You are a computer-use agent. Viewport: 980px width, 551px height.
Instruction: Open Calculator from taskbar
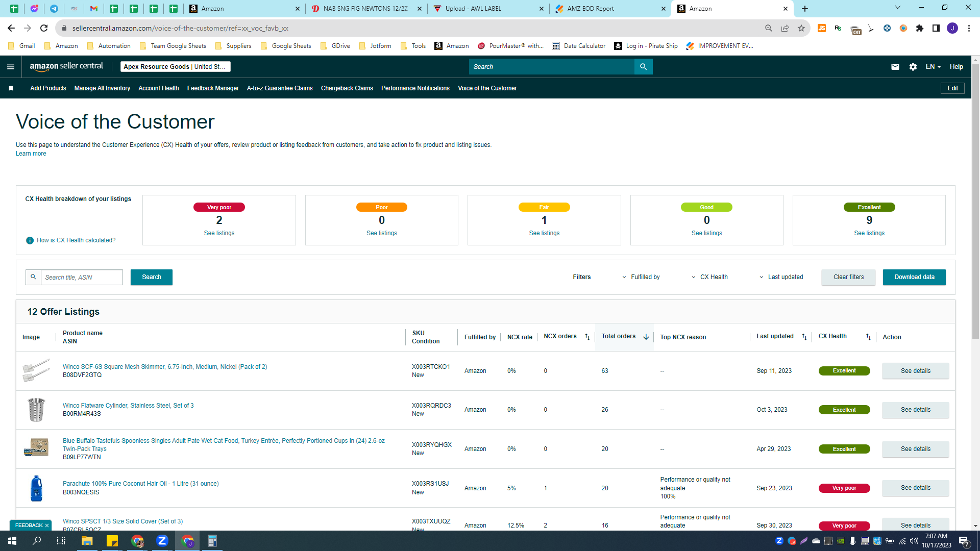point(212,541)
